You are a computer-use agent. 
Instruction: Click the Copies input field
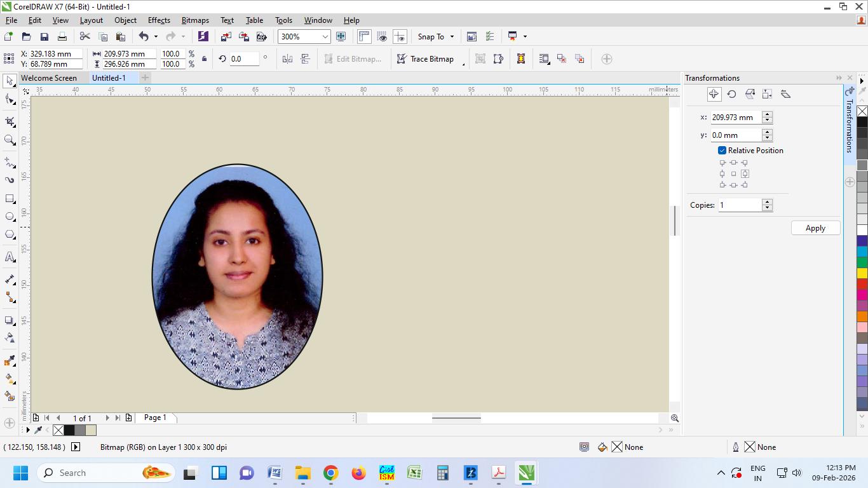point(740,205)
